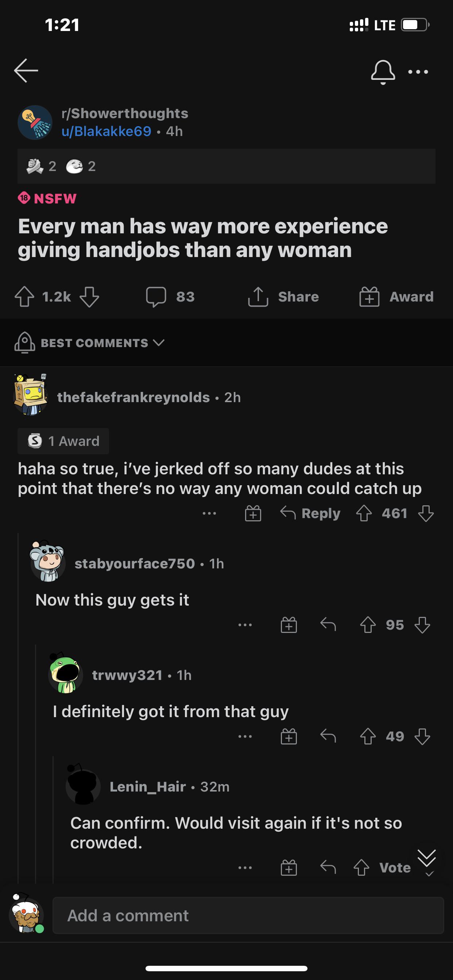The height and width of the screenshot is (980, 453).
Task: Upvote the 'Now this guy gets it' comment
Action: (x=368, y=625)
